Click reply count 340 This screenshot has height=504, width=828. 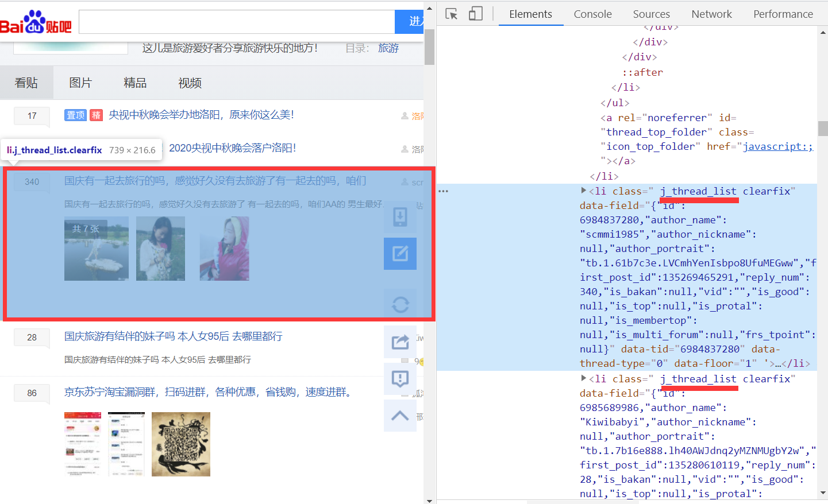(32, 182)
